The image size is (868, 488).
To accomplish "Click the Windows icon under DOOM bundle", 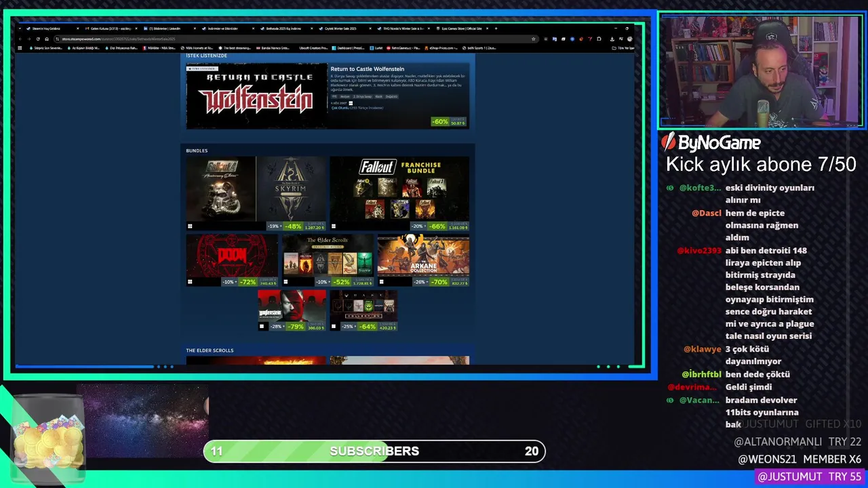I will point(190,282).
